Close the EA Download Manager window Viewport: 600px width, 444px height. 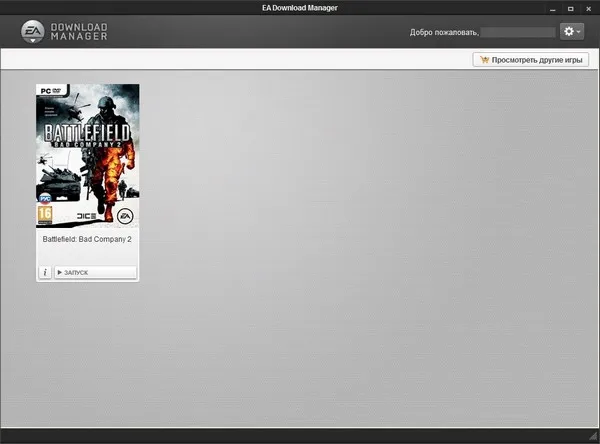click(x=589, y=9)
